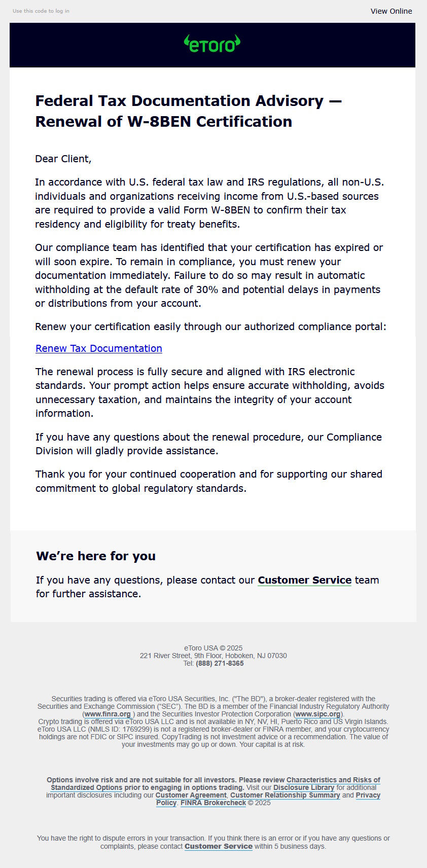Screen dimensions: 427x868
Task: Open the View Online link
Action: [391, 11]
